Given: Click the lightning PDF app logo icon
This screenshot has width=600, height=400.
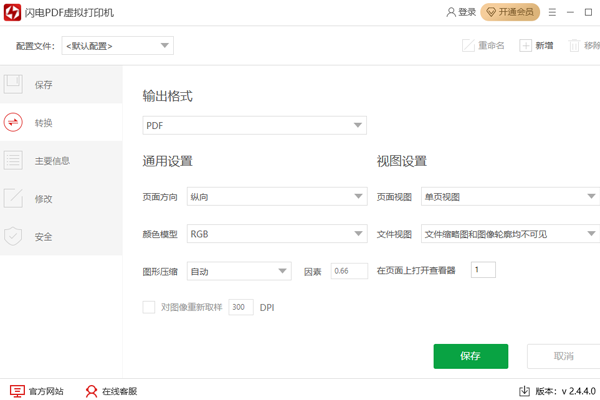Looking at the screenshot, I should [x=15, y=12].
